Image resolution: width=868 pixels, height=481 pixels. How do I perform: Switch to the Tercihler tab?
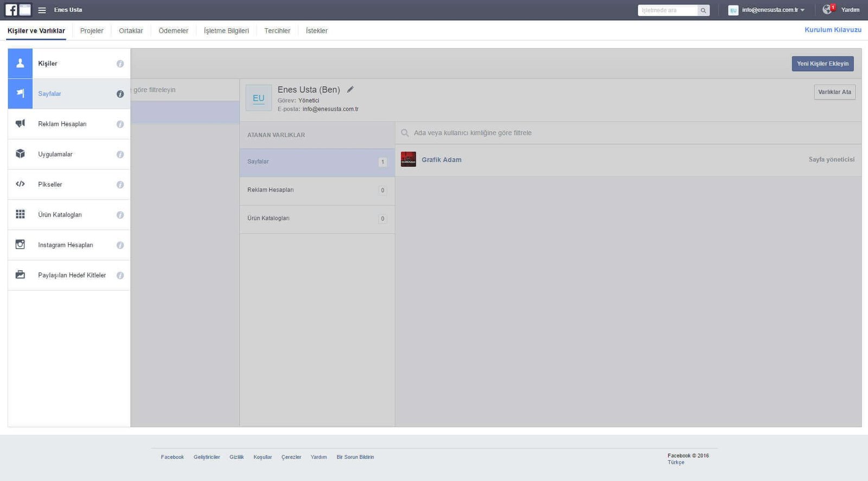277,31
